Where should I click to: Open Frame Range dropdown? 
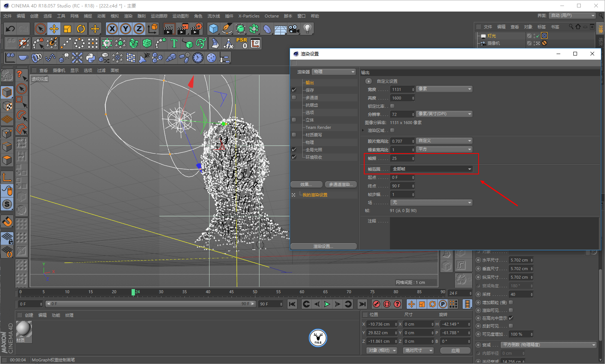[431, 169]
